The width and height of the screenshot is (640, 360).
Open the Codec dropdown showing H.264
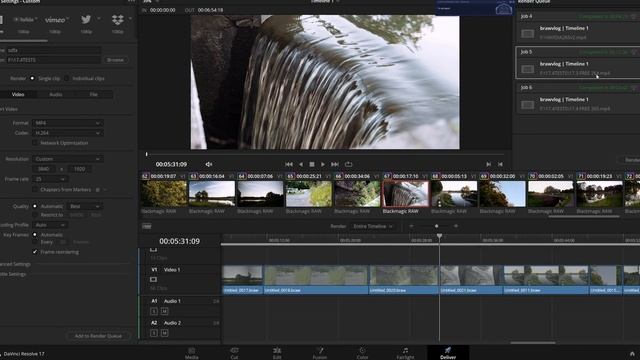click(x=67, y=133)
